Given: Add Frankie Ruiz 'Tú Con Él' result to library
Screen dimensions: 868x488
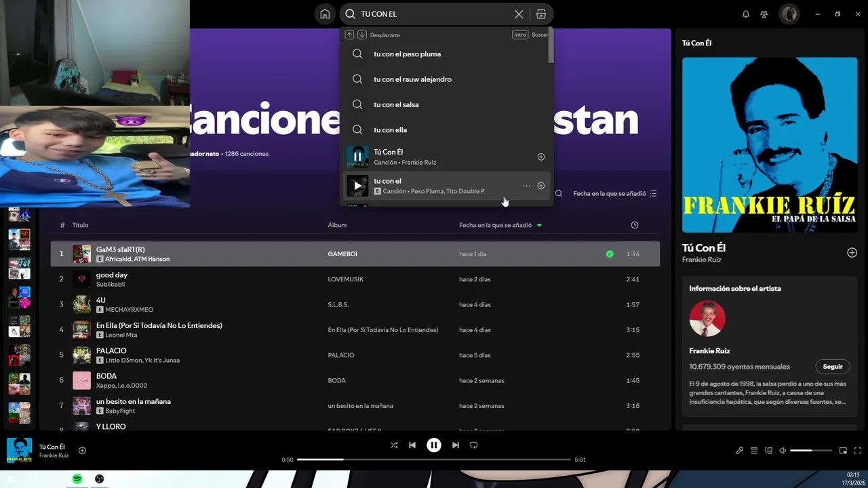Looking at the screenshot, I should (x=541, y=157).
